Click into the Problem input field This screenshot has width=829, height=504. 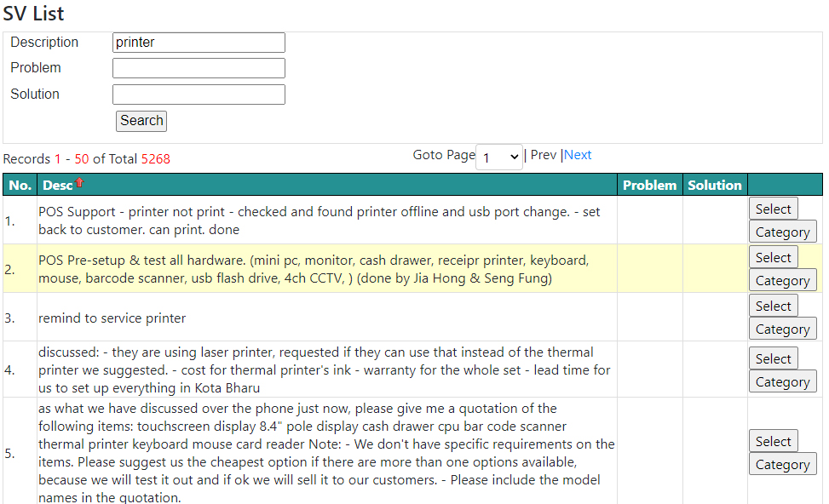(199, 68)
